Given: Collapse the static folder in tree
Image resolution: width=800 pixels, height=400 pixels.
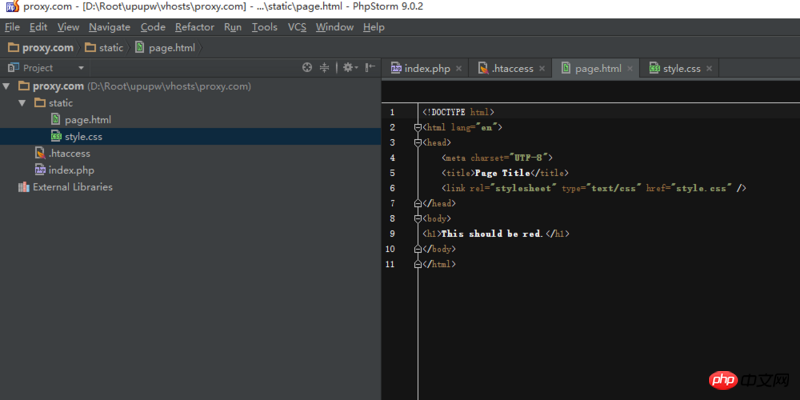Looking at the screenshot, I should click(x=24, y=103).
